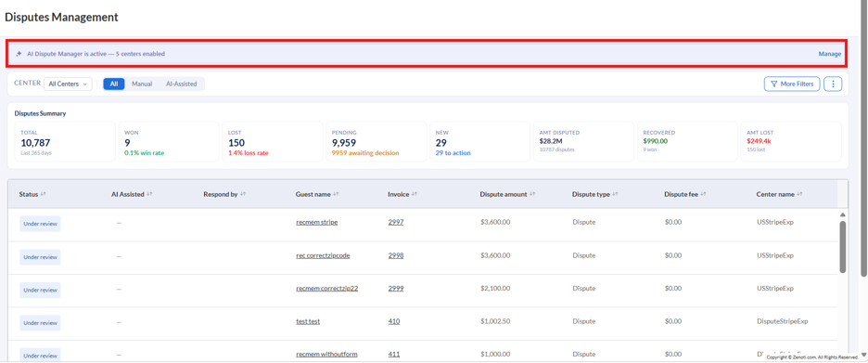Switch to the Manual tab
This screenshot has height=363, width=868.
coord(142,84)
